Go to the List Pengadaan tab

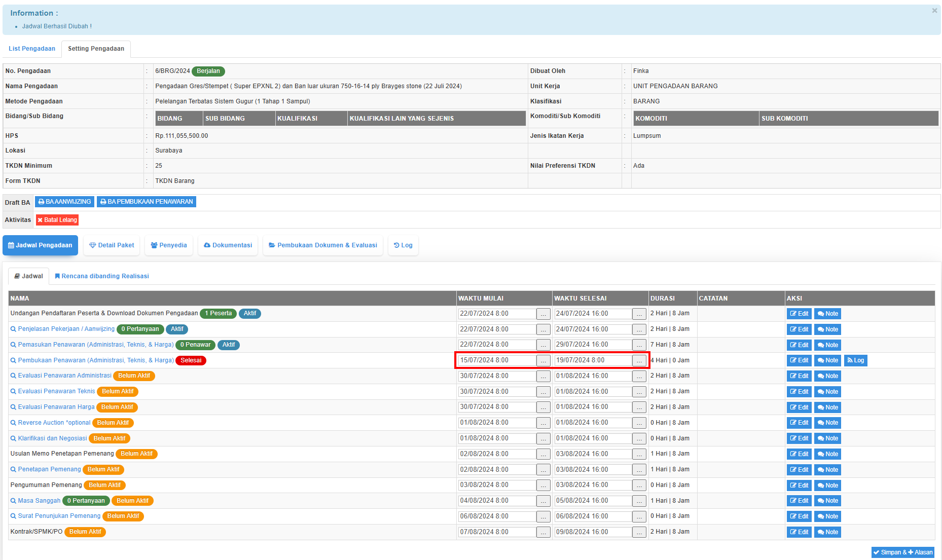[32, 49]
